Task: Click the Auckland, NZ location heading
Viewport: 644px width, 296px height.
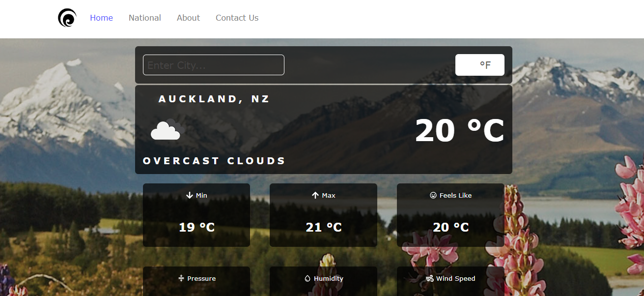Action: pos(214,99)
